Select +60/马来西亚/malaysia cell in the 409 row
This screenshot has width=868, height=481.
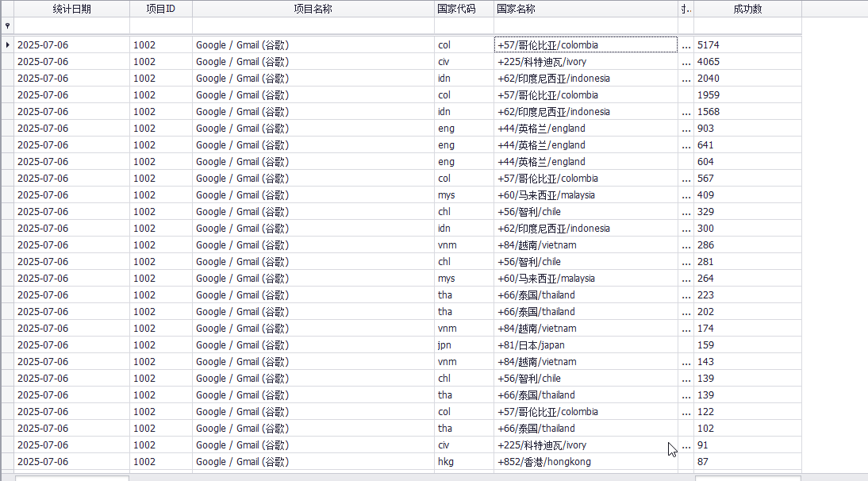coord(586,194)
